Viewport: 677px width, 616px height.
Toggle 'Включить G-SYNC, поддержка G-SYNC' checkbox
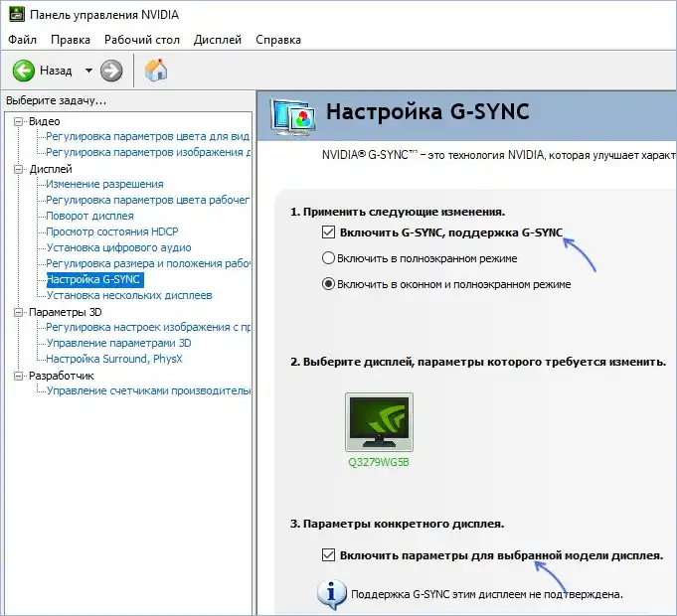328,232
